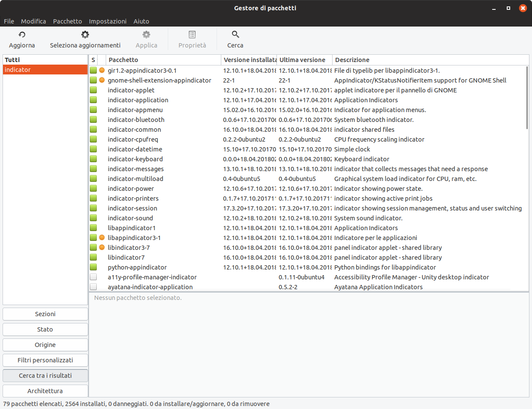
Task: Switch to the Stato view
Action: click(45, 329)
